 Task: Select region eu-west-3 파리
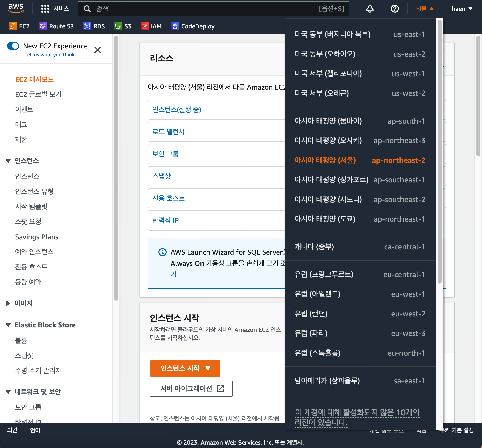[x=360, y=333]
